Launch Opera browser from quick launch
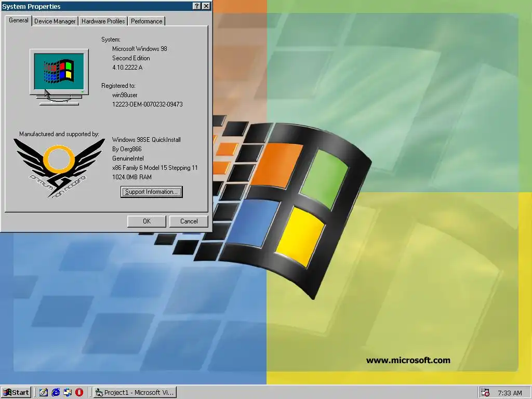Viewport: 532px width, 399px height. point(79,393)
